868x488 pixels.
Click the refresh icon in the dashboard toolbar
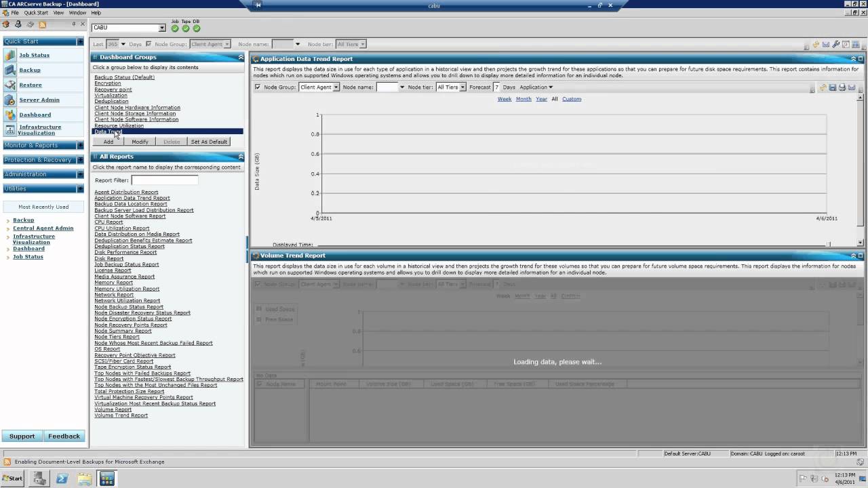pos(816,45)
